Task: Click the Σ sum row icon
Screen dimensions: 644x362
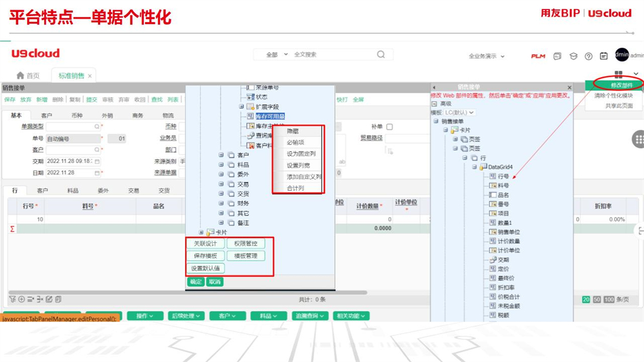Action: [12, 229]
